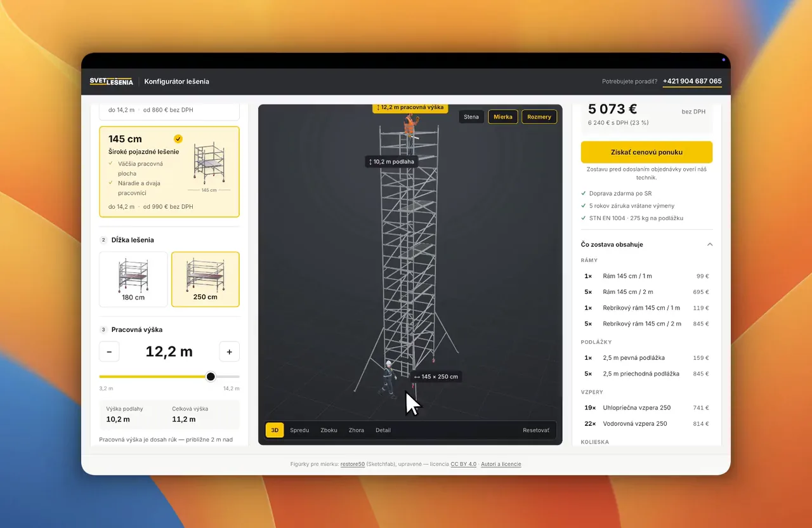This screenshot has width=812, height=528.
Task: Switch to the Zhora top view
Action: [x=357, y=430]
